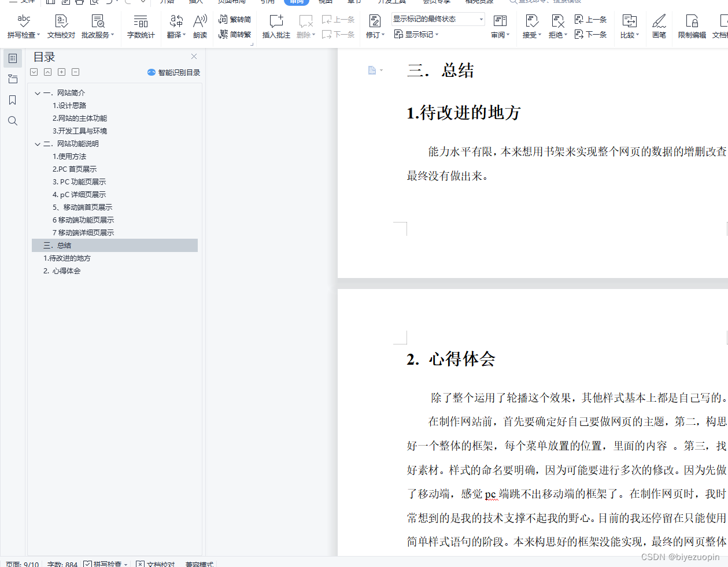The height and width of the screenshot is (567, 728).
Task: Select 1.设计思路 in outline
Action: (69, 106)
